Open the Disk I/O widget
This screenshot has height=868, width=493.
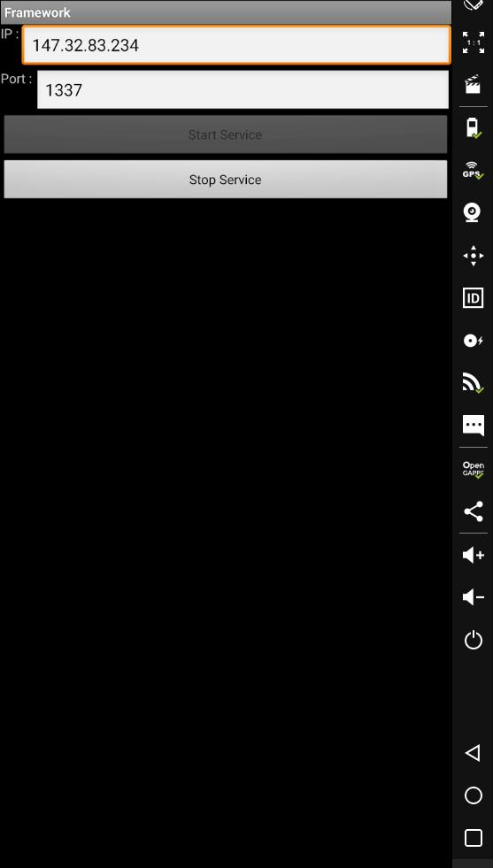tap(473, 341)
